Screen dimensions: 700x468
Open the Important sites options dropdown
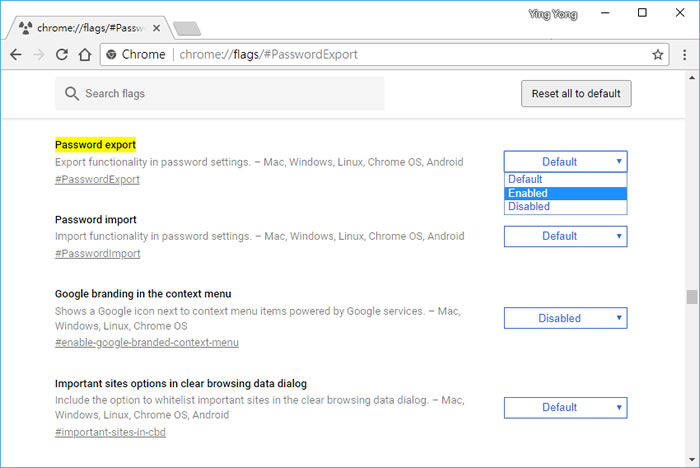(566, 408)
